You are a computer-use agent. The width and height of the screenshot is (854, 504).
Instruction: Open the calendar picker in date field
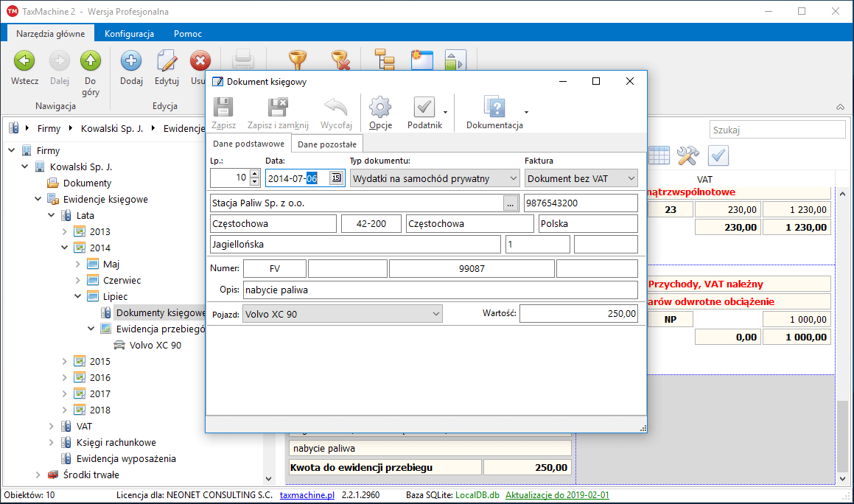pos(335,178)
